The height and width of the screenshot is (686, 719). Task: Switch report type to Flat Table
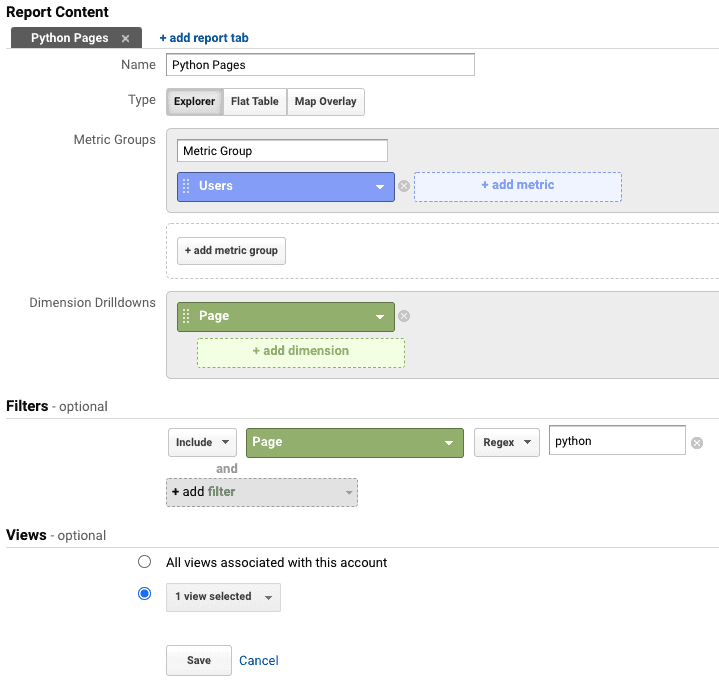pyautogui.click(x=254, y=102)
